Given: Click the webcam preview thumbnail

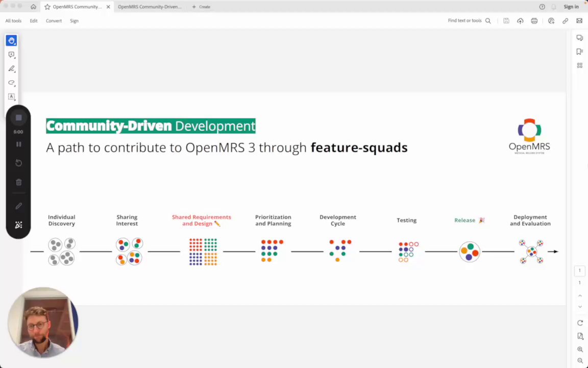Looking at the screenshot, I should click(43, 322).
